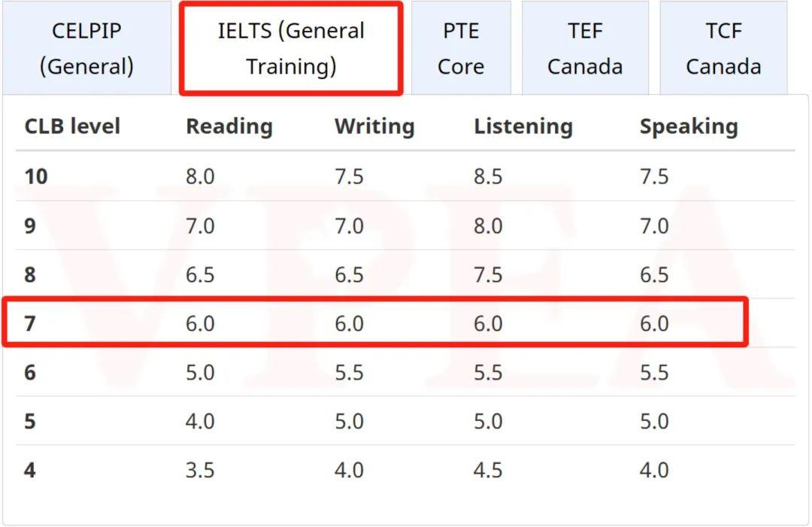Click the Reading column header

[x=229, y=127]
